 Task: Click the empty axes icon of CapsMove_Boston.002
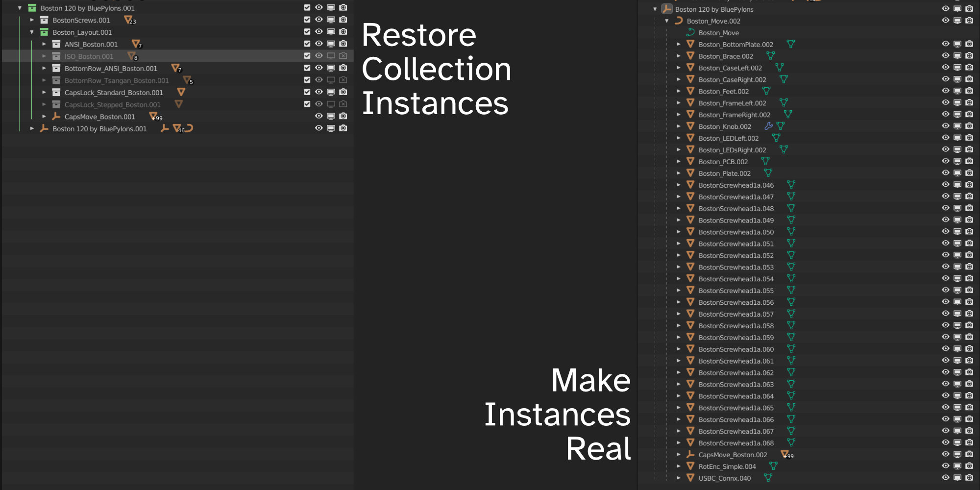tap(691, 455)
